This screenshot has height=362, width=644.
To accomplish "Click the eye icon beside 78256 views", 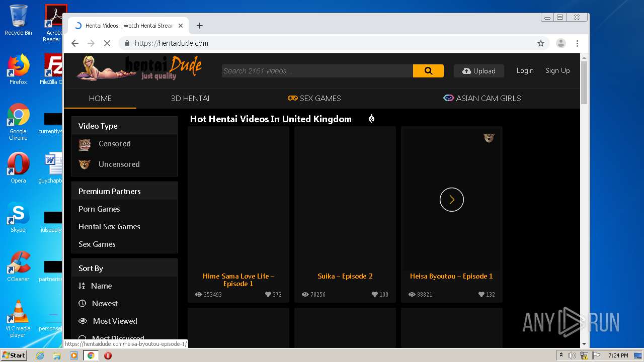I will tap(305, 295).
